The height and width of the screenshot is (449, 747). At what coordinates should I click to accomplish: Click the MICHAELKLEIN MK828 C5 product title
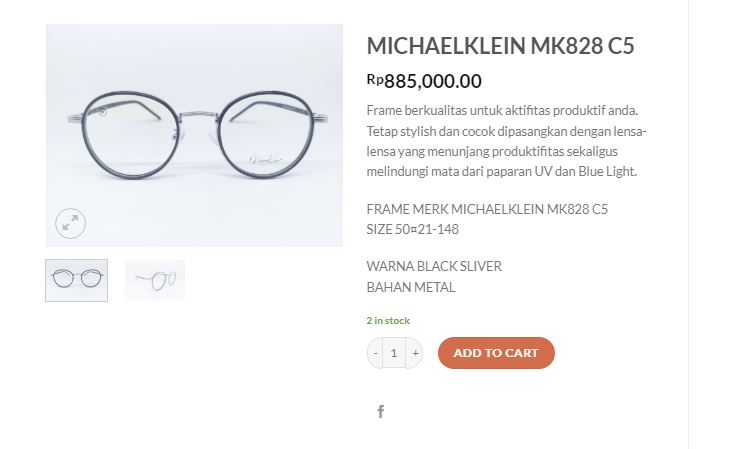point(500,46)
